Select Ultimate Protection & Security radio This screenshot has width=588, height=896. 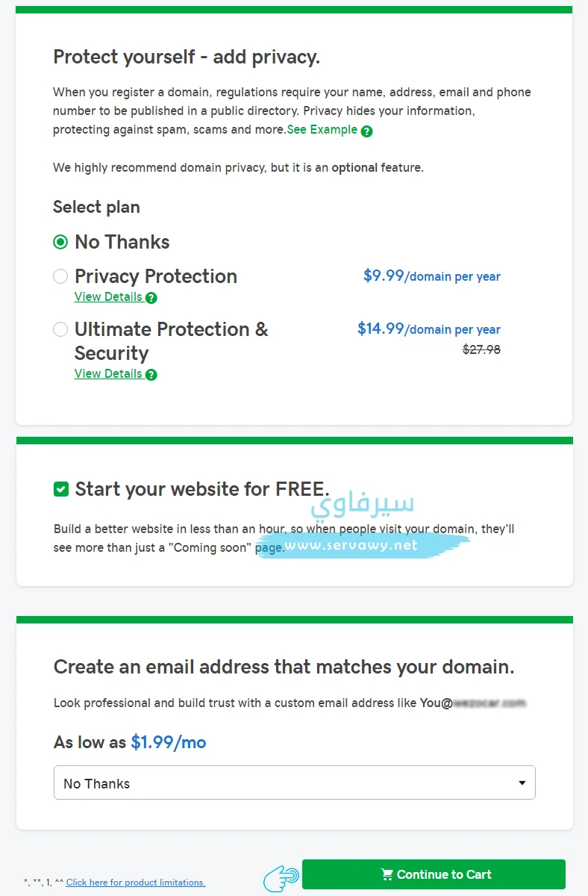pos(60,329)
